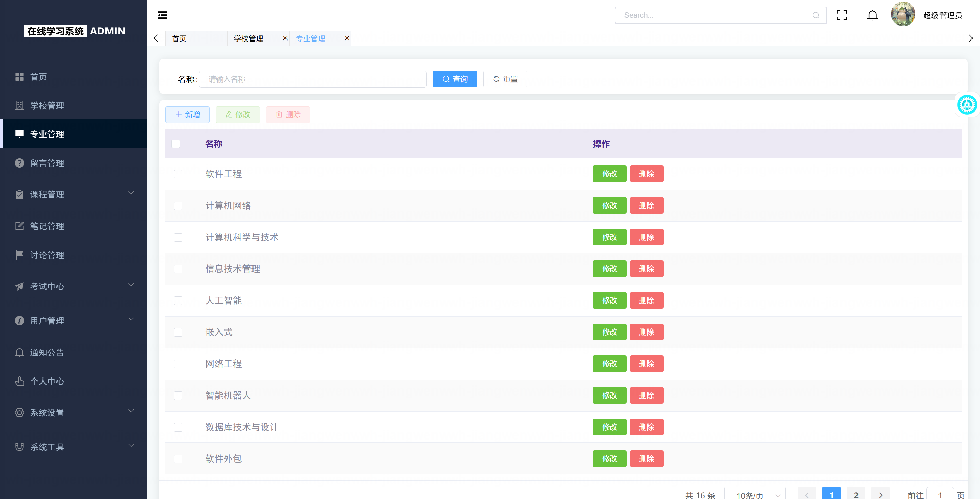Close the 学校管理 tab

click(x=285, y=38)
